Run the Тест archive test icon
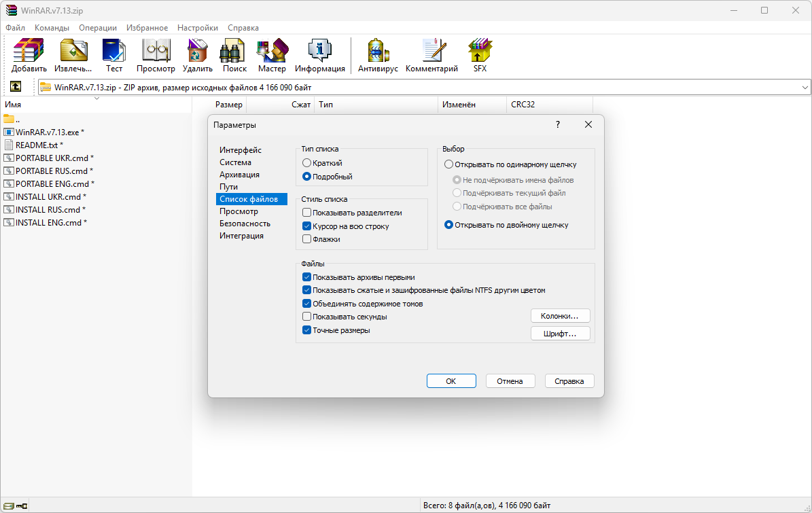This screenshot has width=812, height=513. 114,51
